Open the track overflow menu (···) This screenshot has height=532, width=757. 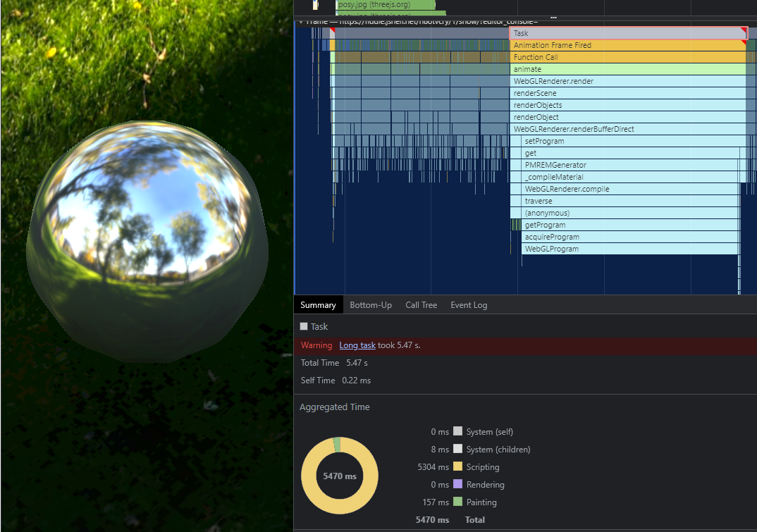point(553,18)
